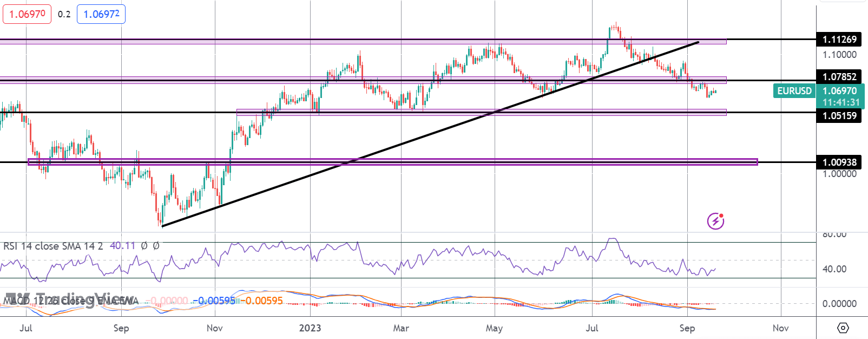Click the spread value 0.2

point(64,14)
